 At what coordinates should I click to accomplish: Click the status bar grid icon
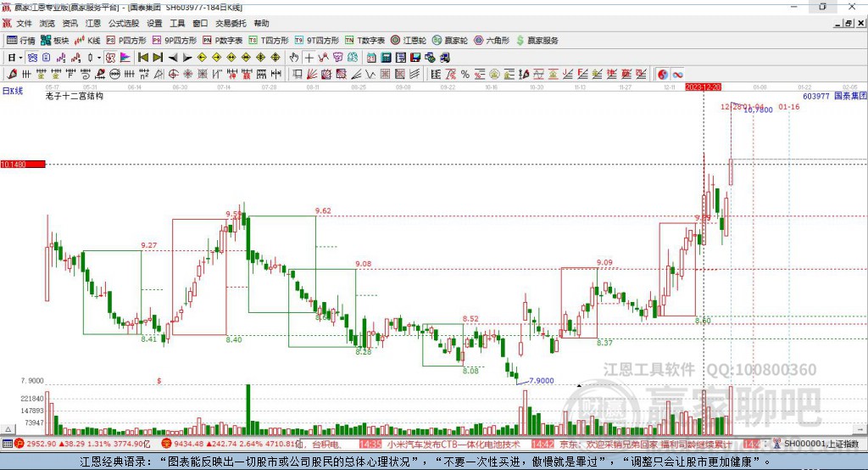(7, 444)
